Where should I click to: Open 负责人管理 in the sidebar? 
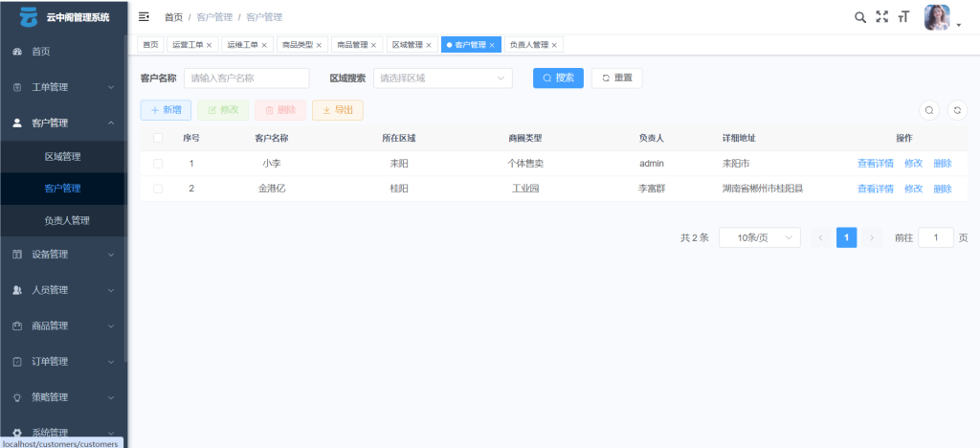(x=67, y=220)
